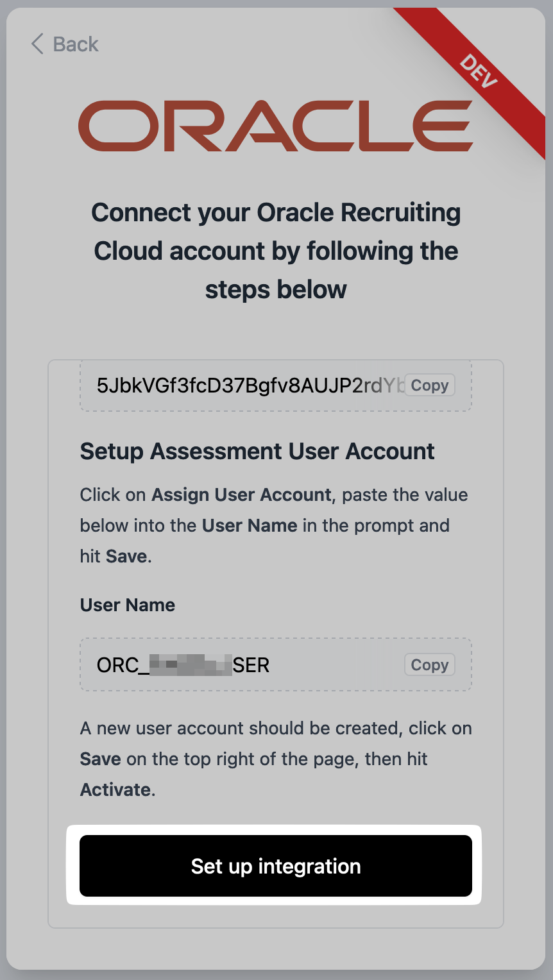Image resolution: width=553 pixels, height=980 pixels.
Task: Click the Copy icon beside the token value
Action: tap(429, 385)
